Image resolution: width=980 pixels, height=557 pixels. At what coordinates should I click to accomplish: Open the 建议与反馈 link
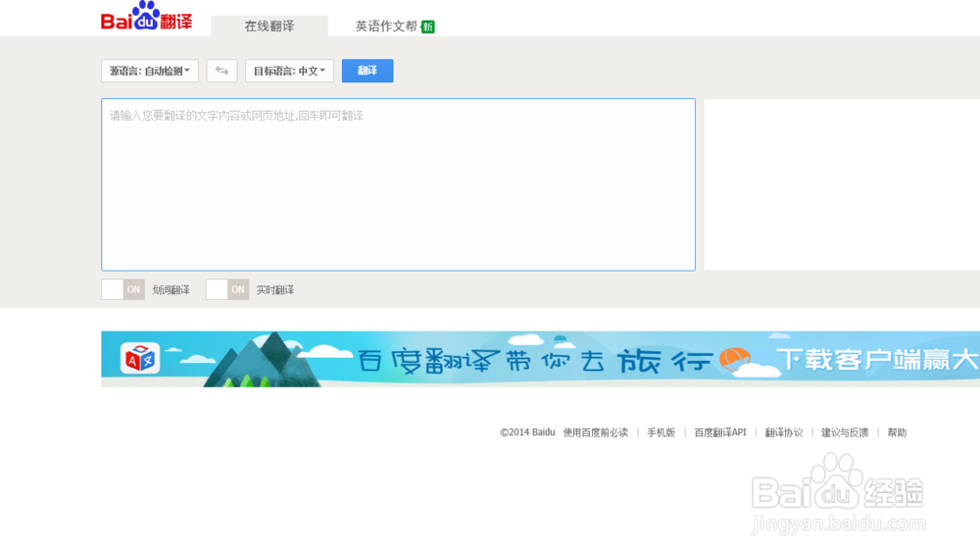[x=845, y=432]
